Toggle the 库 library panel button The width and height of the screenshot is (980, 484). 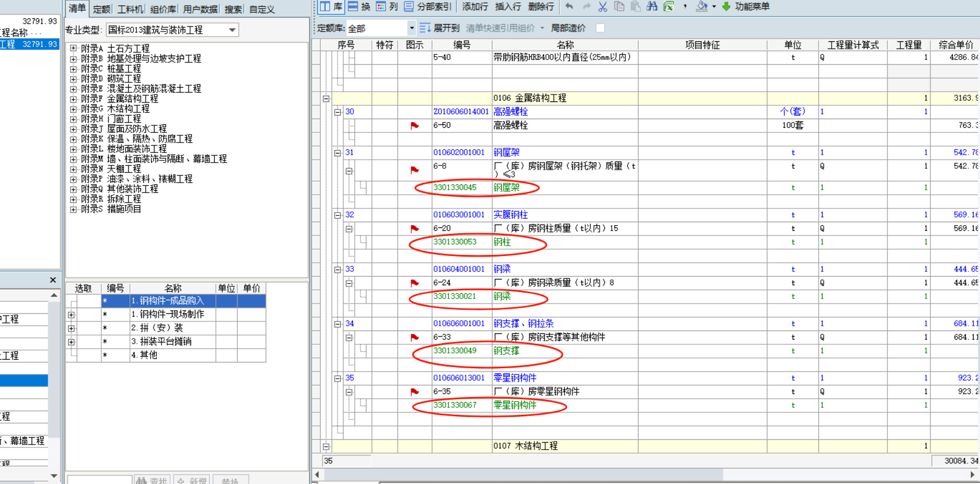pyautogui.click(x=331, y=7)
